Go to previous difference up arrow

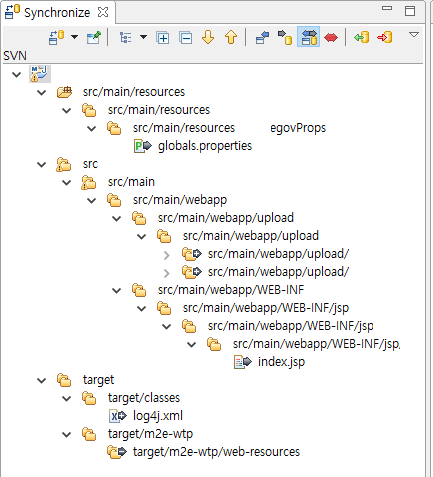pos(231,37)
